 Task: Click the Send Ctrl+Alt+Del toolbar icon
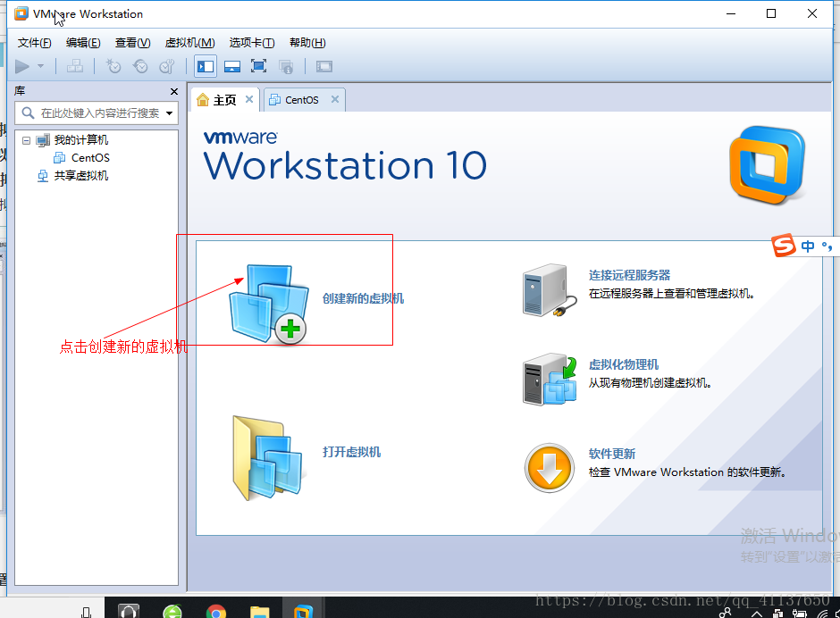coord(74,66)
